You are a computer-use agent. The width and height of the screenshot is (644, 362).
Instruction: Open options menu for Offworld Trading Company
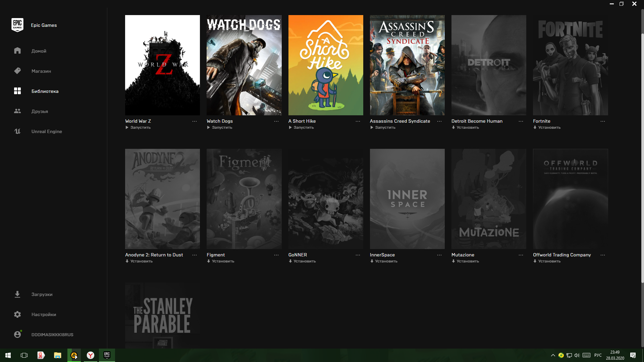click(x=603, y=255)
